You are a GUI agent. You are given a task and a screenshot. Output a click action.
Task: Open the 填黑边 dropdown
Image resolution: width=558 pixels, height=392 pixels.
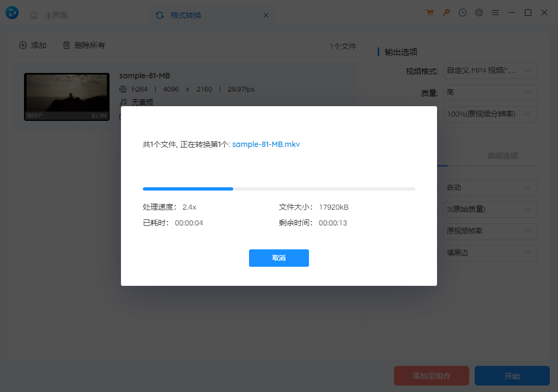coord(489,253)
